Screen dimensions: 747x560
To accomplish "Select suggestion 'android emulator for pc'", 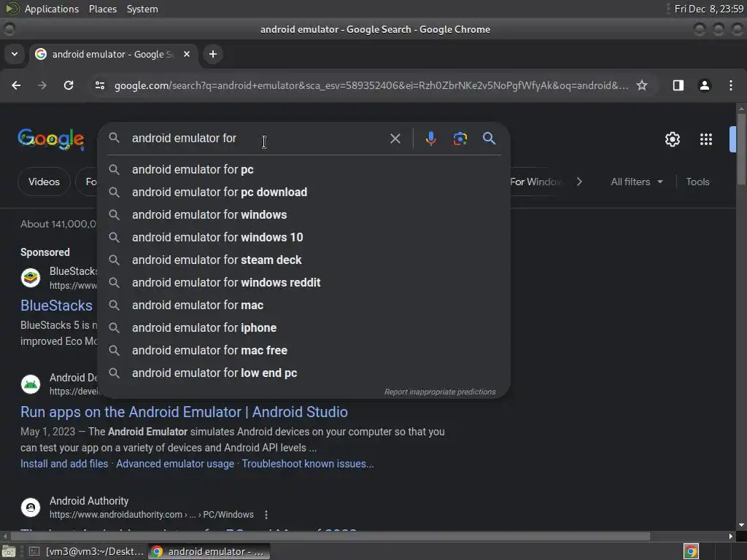I will click(x=303, y=169).
